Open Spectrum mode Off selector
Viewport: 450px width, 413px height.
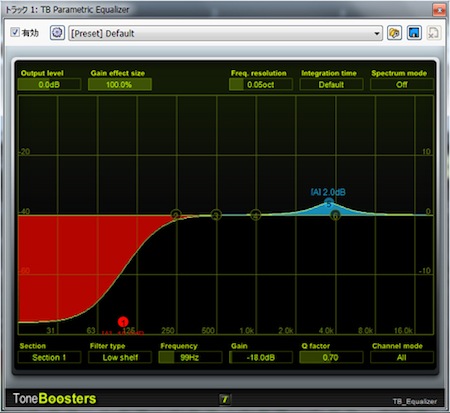(402, 84)
